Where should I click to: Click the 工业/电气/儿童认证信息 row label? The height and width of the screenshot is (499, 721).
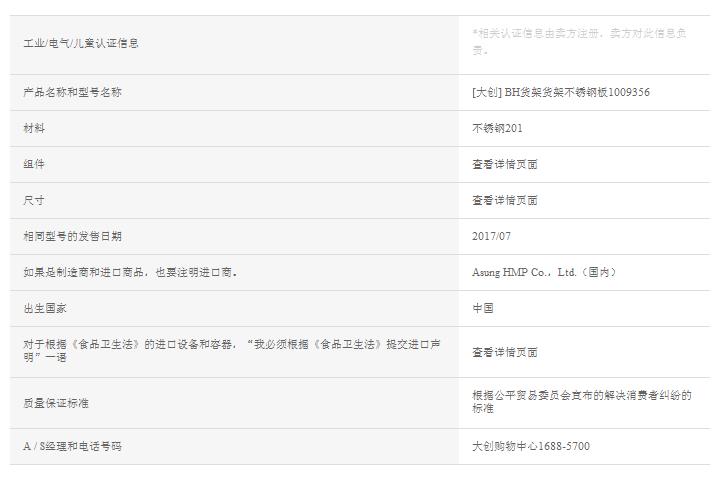(x=81, y=43)
